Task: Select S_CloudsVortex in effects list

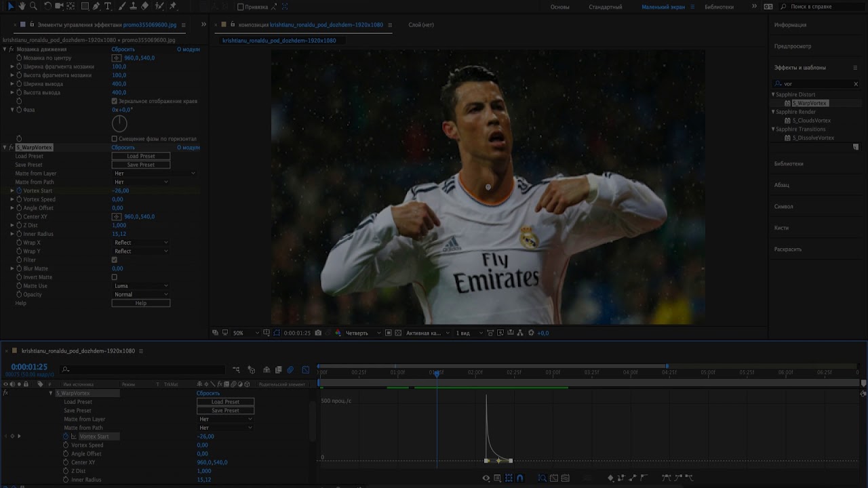Action: (812, 121)
